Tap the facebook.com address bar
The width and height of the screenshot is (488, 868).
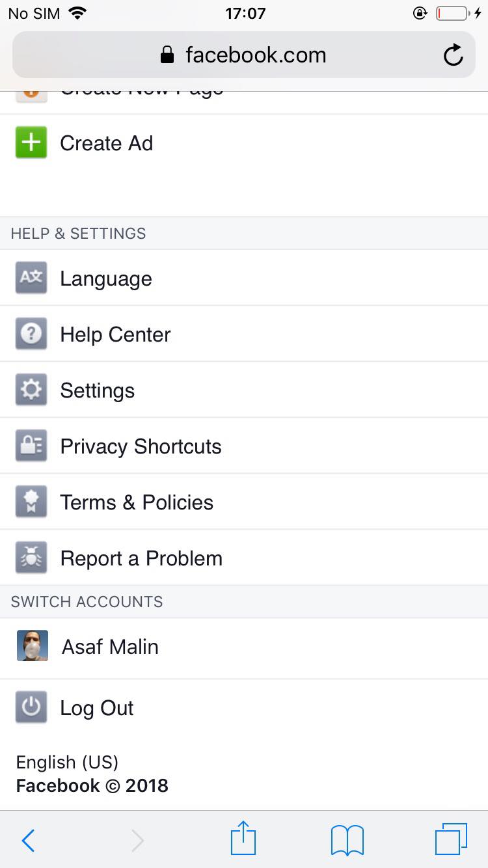point(243,55)
